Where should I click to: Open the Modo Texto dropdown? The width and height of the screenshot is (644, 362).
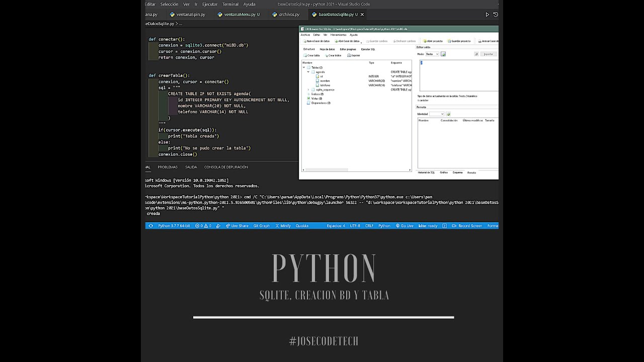point(432,54)
